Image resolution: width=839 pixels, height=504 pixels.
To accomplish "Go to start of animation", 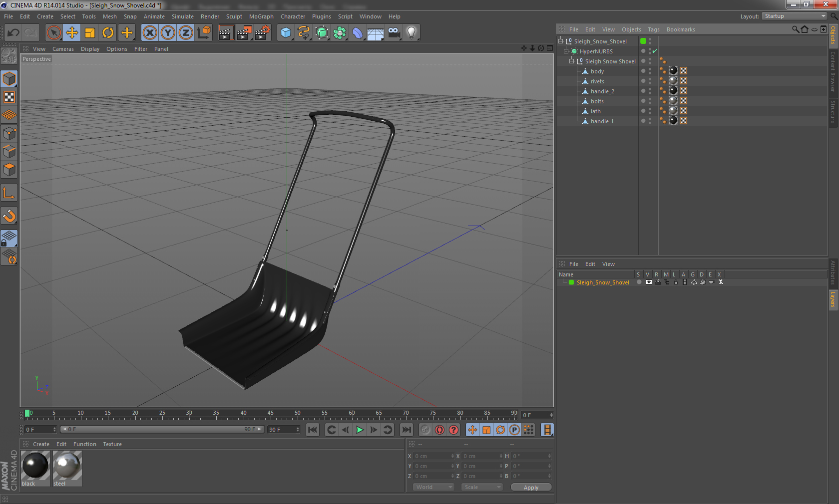I will pos(313,430).
